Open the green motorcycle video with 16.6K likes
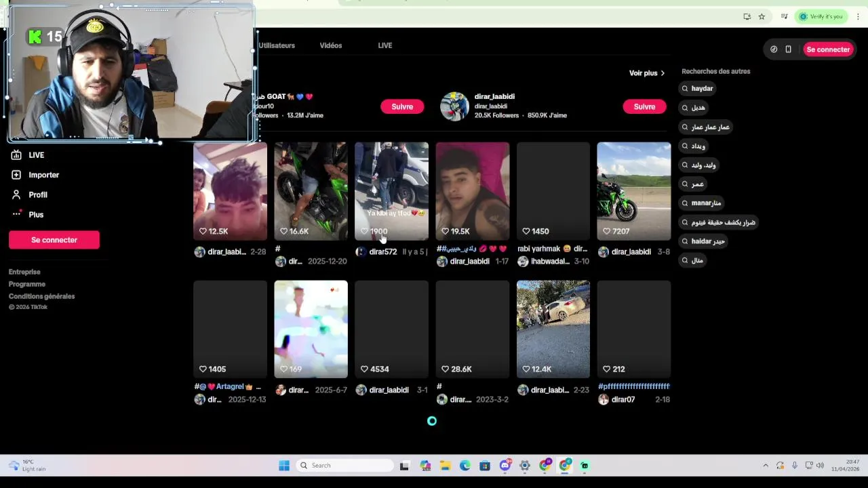868x488 pixels. (311, 191)
